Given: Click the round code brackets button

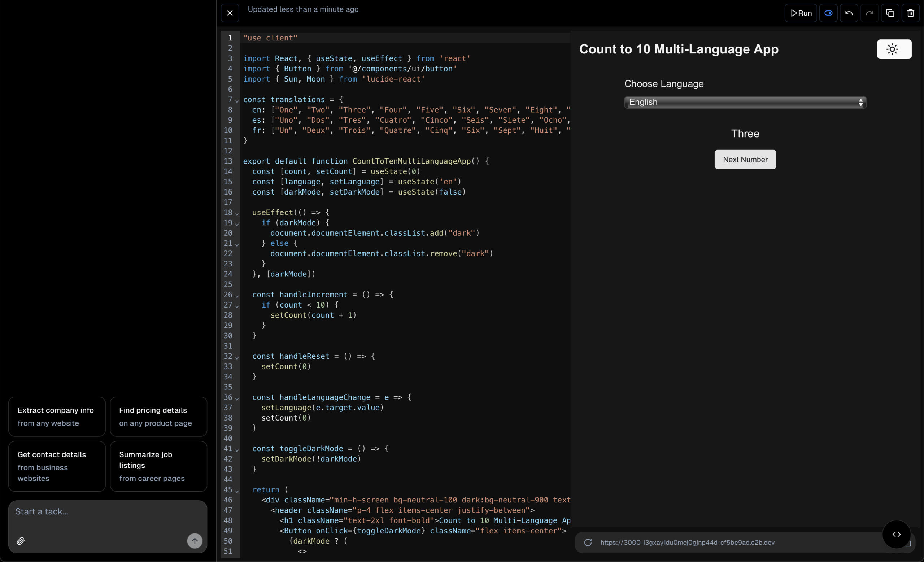Looking at the screenshot, I should click(x=896, y=534).
